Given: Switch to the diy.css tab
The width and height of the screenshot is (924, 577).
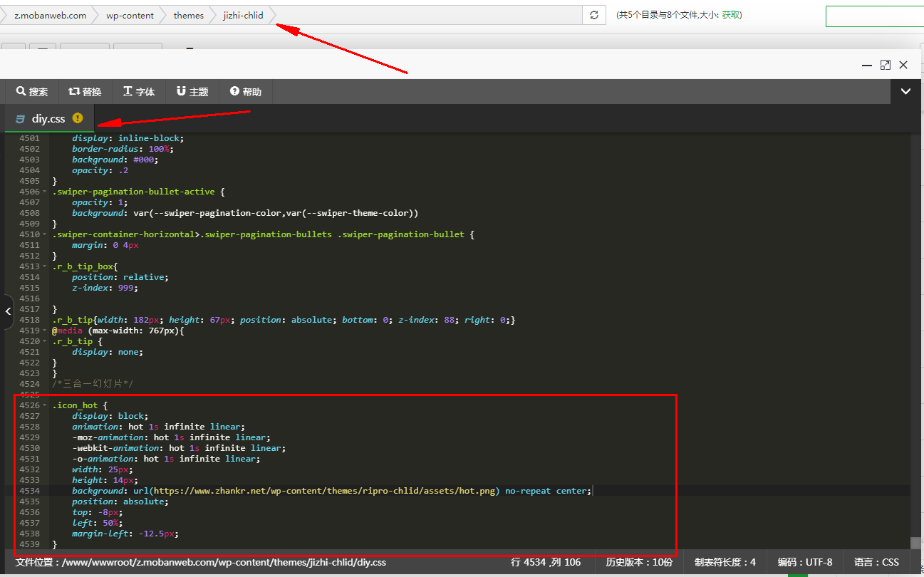Looking at the screenshot, I should coord(48,119).
